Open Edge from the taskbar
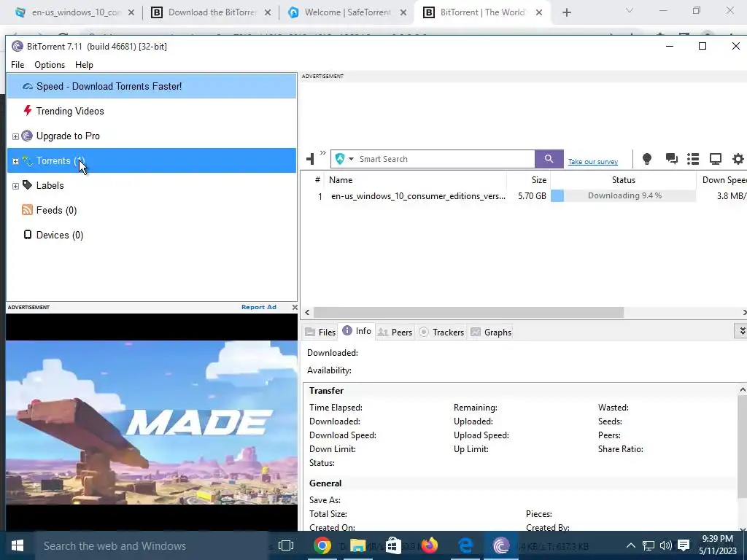Image resolution: width=747 pixels, height=560 pixels. 465,545
